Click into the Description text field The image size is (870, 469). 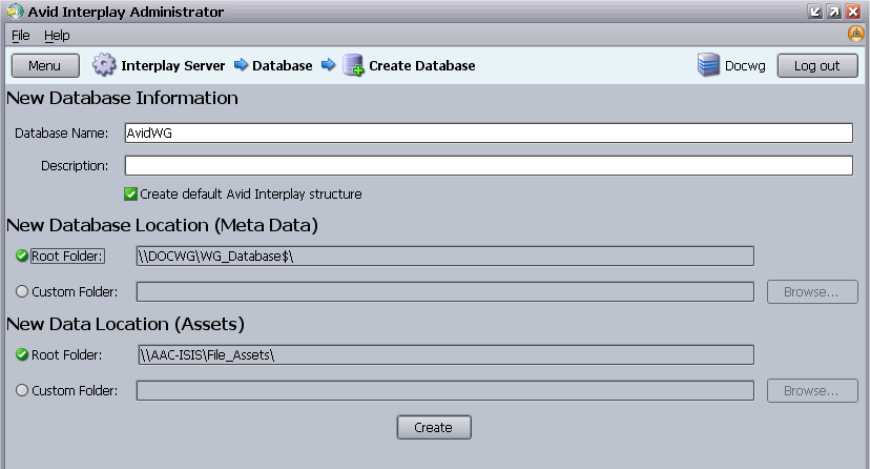[487, 165]
